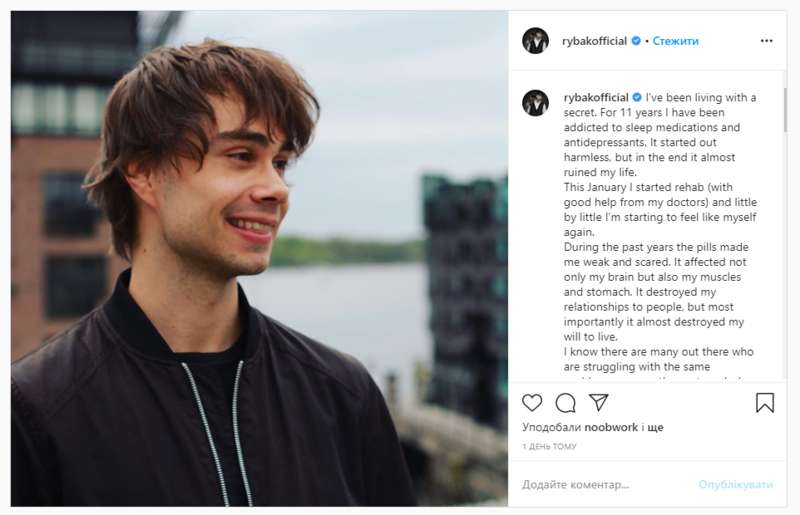
Task: Open the rybakofficial profile from the header username
Action: (x=590, y=41)
